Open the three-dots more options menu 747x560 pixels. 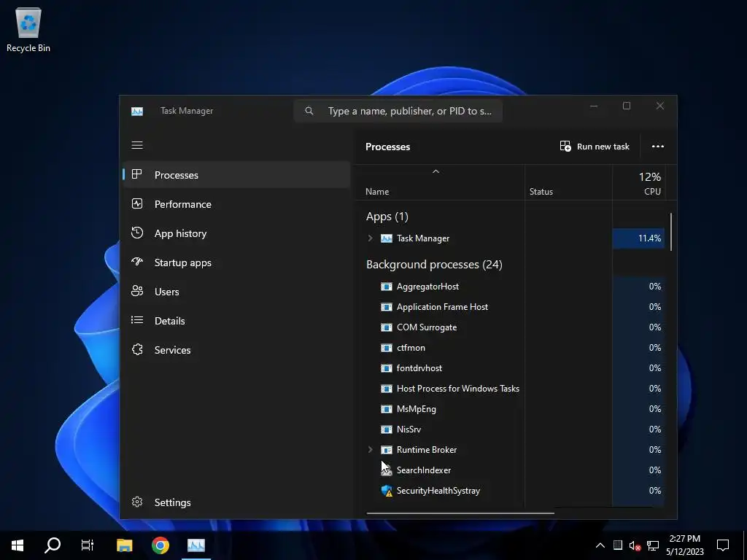657,146
